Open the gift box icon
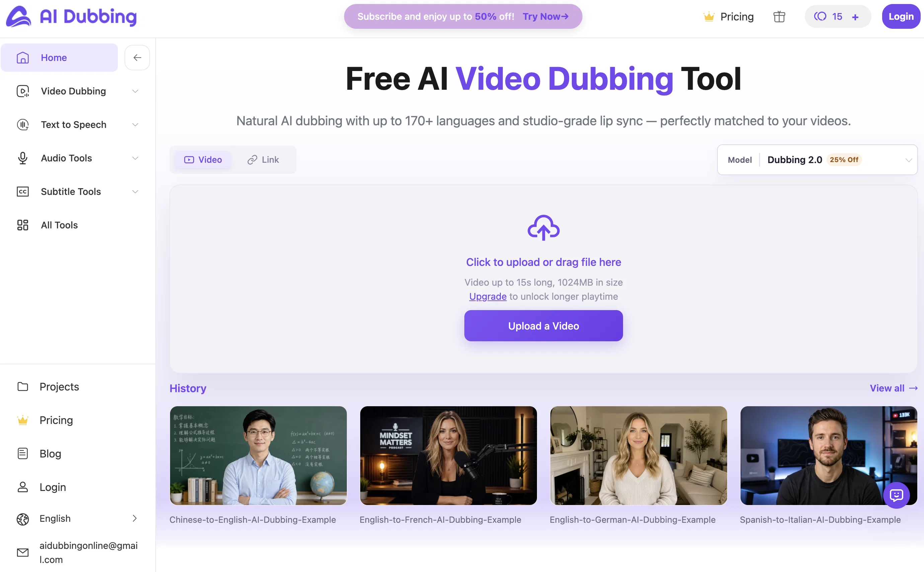924x572 pixels. point(779,17)
